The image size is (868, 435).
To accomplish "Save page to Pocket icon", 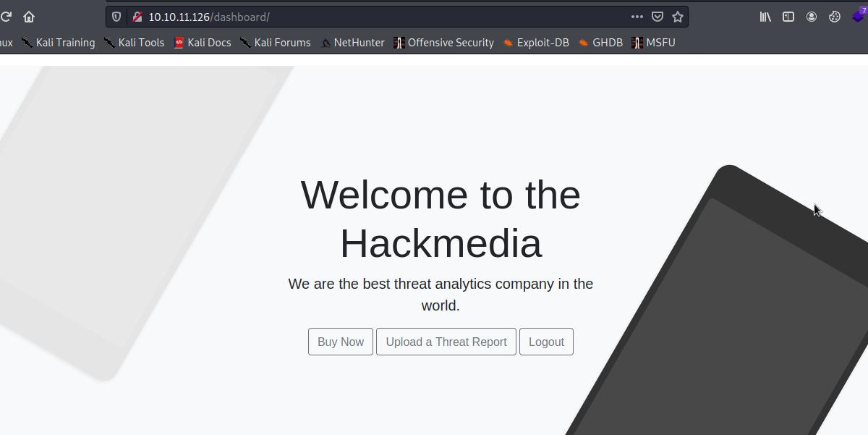I will tap(658, 17).
